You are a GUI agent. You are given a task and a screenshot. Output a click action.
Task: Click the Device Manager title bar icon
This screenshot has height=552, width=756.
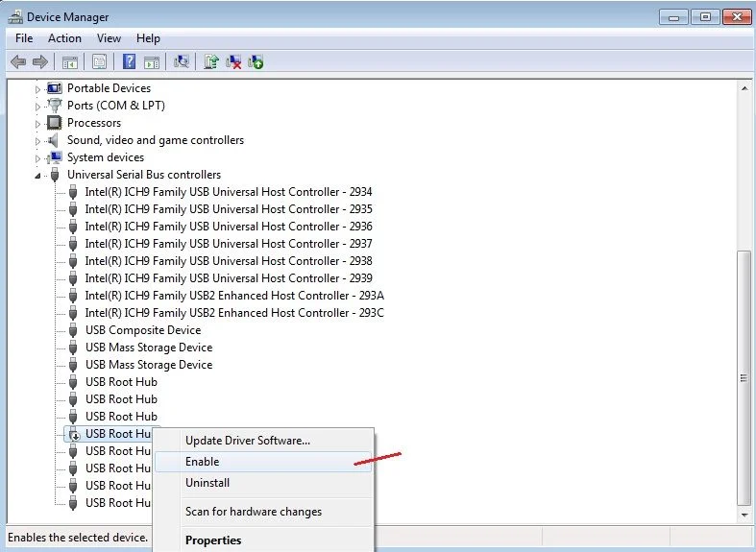coord(15,17)
